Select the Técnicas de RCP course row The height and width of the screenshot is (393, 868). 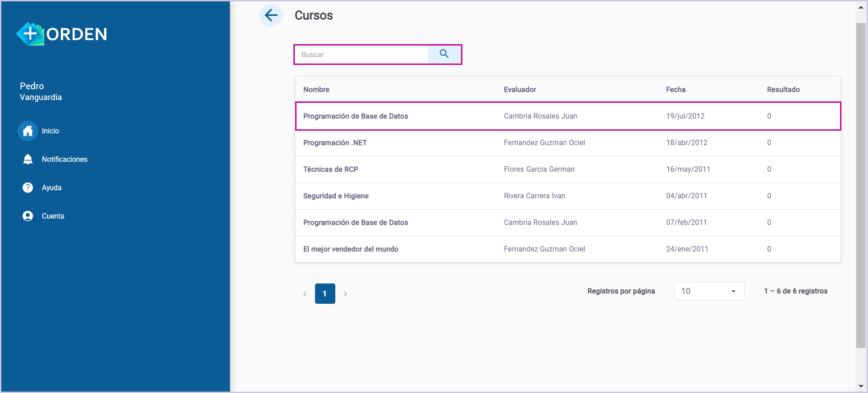[330, 169]
